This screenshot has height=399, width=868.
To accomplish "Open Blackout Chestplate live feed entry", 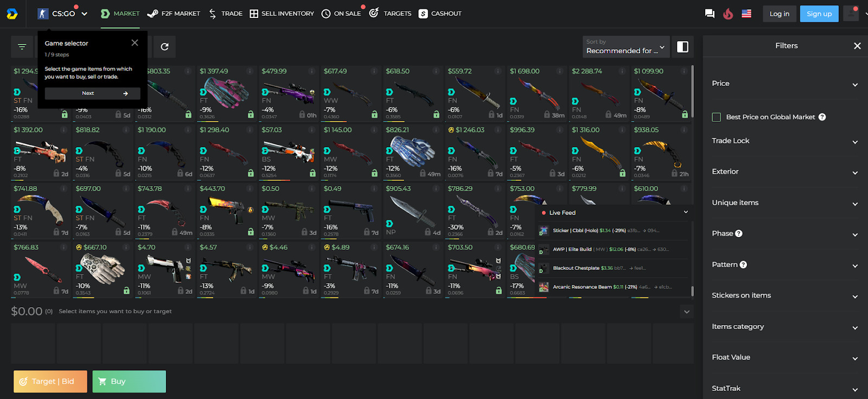I will point(612,268).
